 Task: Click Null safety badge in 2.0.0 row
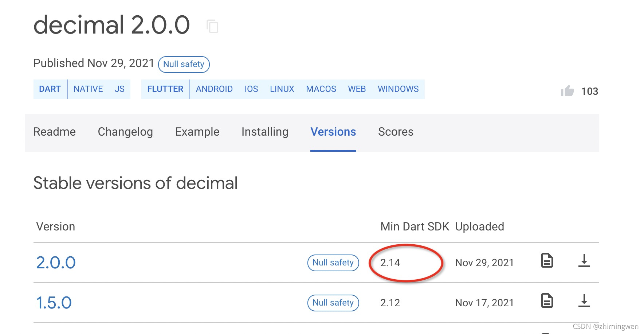click(x=333, y=263)
